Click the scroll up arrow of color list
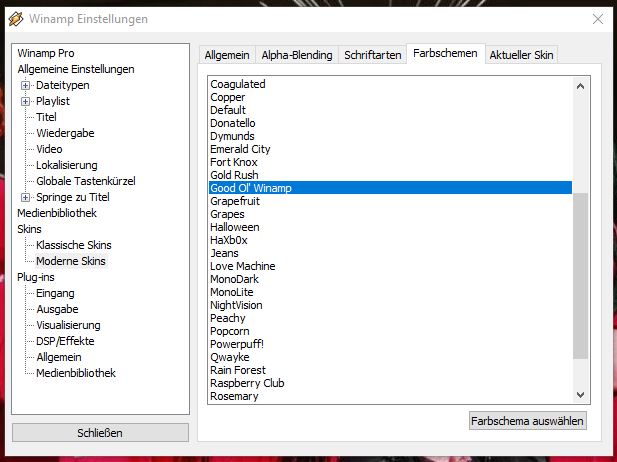 (580, 86)
